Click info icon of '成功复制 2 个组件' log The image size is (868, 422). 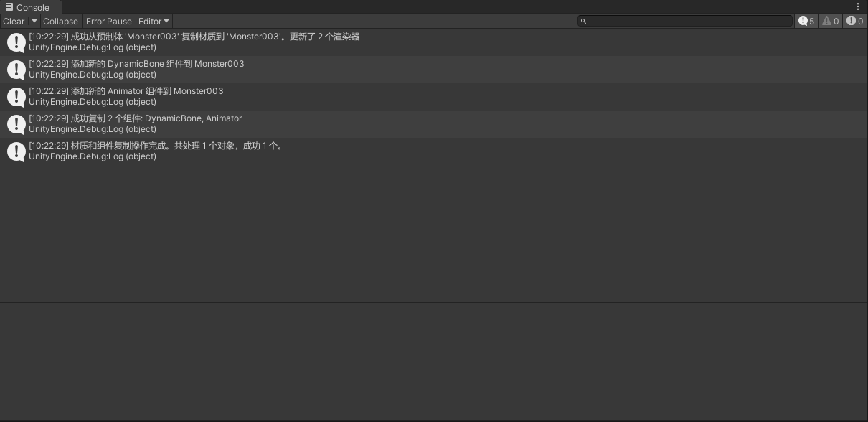click(16, 124)
